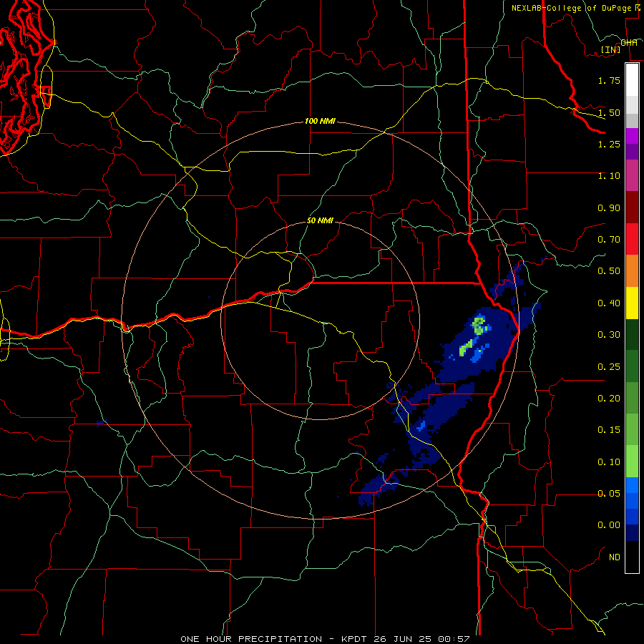Click the "[IN]" units label
644x644 pixels.
(610, 49)
